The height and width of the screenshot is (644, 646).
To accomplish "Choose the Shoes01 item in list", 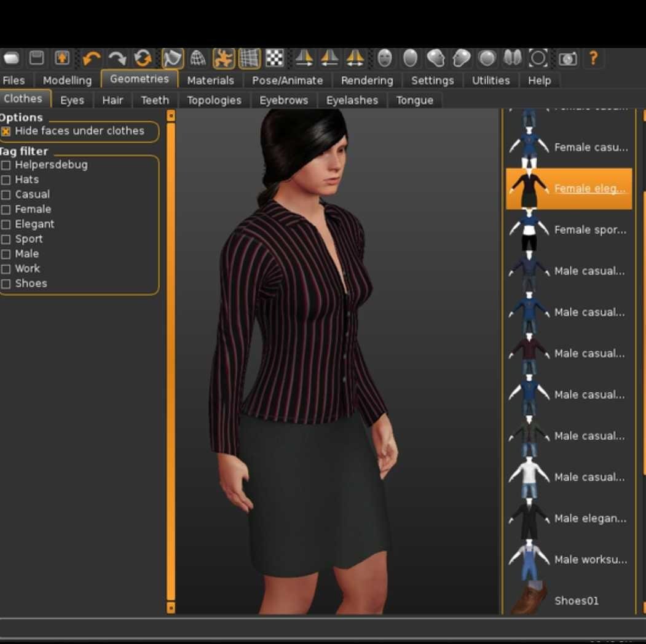I will (x=569, y=600).
